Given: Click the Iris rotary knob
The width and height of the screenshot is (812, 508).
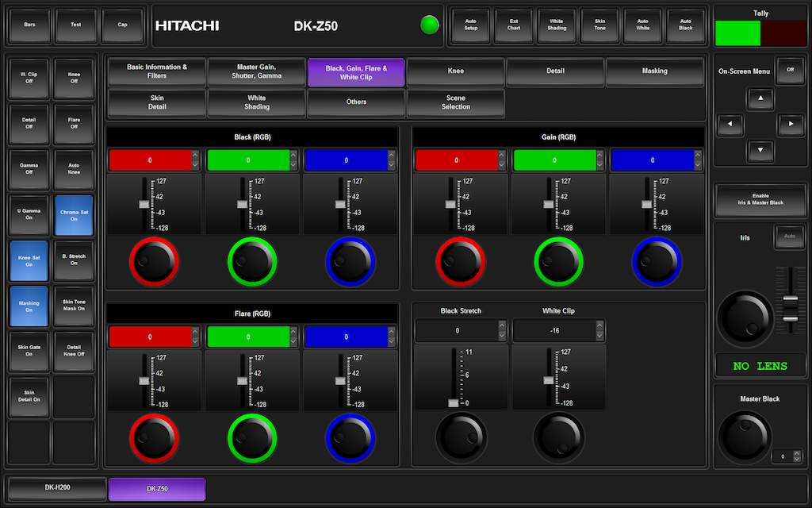Looking at the screenshot, I should pyautogui.click(x=745, y=319).
